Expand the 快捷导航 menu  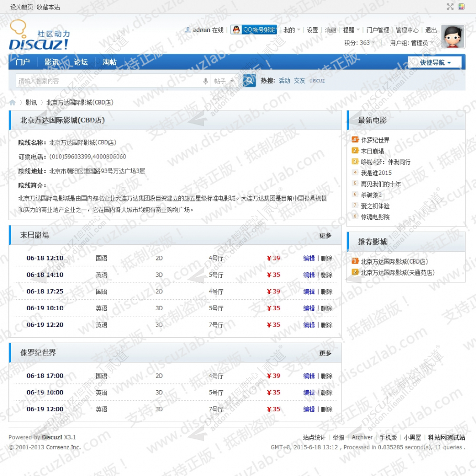[435, 62]
